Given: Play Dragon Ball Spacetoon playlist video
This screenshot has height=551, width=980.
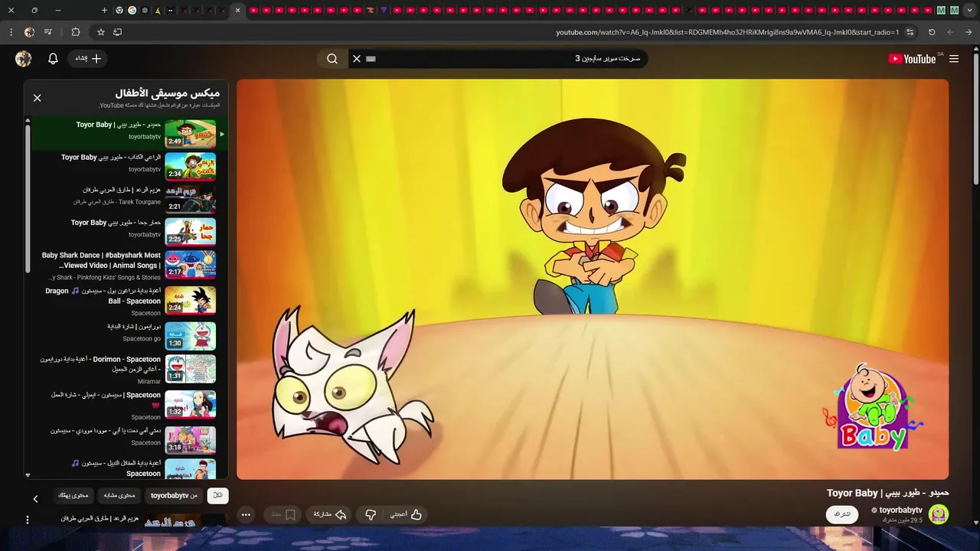Looking at the screenshot, I should click(191, 300).
